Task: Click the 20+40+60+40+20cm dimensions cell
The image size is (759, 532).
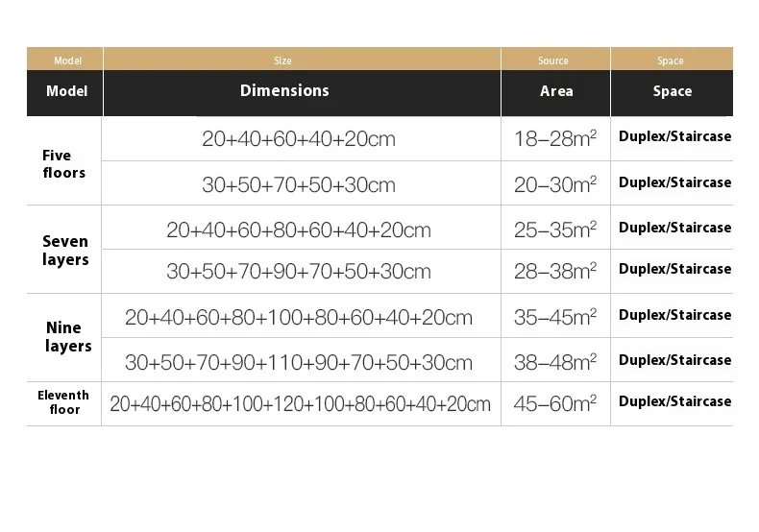Action: click(299, 139)
